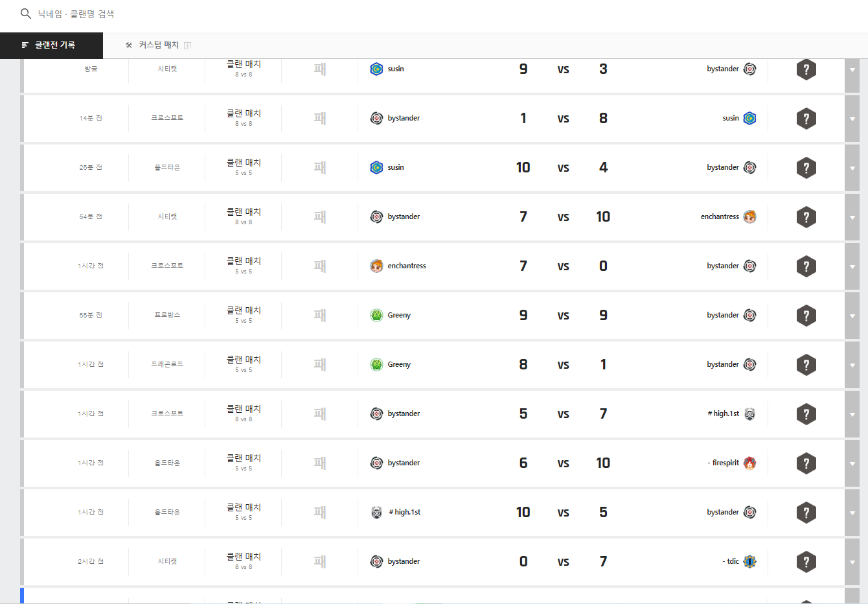Click the tdic clan emblem
868x604 pixels.
tap(749, 561)
